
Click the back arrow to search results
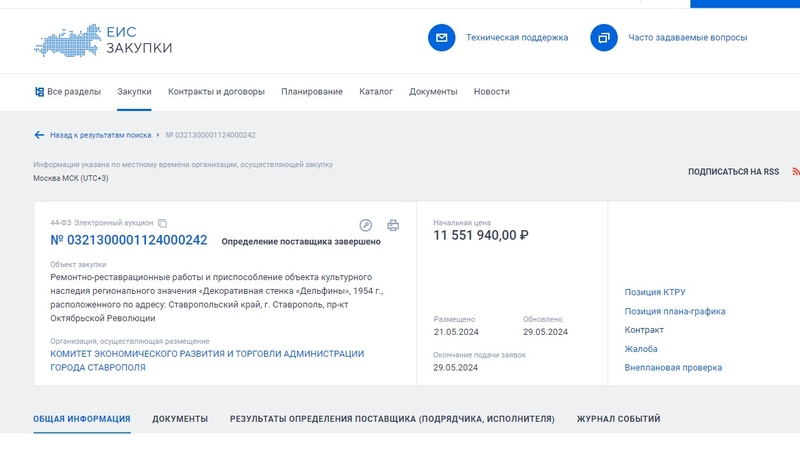pos(39,134)
